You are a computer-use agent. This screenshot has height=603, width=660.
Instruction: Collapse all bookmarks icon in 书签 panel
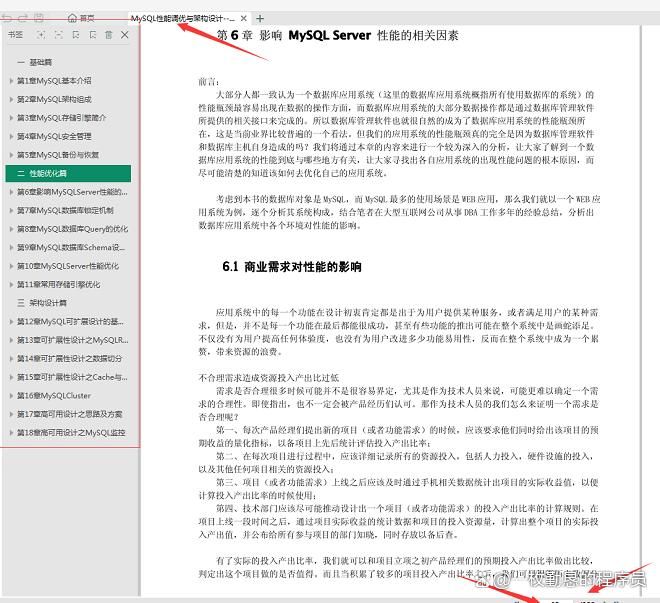pyautogui.click(x=59, y=35)
